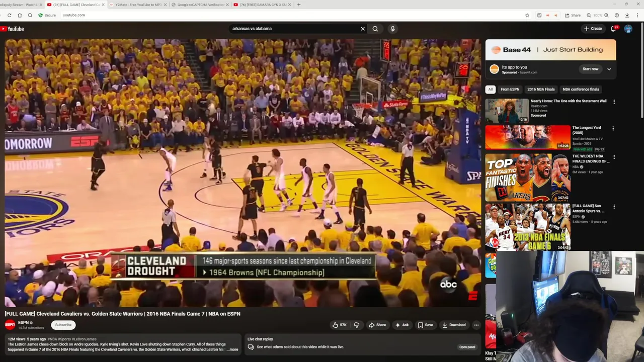View site info via the Secure shield
The height and width of the screenshot is (362, 644).
47,15
